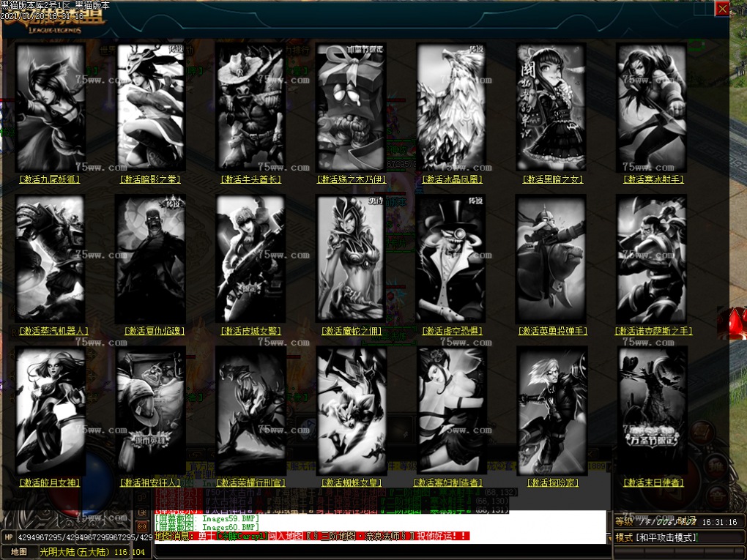Focus the black chat input bar
This screenshot has height=560, width=747.
tap(381, 551)
